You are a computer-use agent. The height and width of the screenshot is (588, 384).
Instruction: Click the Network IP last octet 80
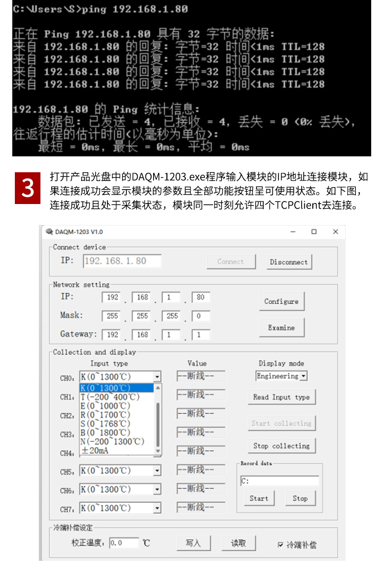point(201,297)
